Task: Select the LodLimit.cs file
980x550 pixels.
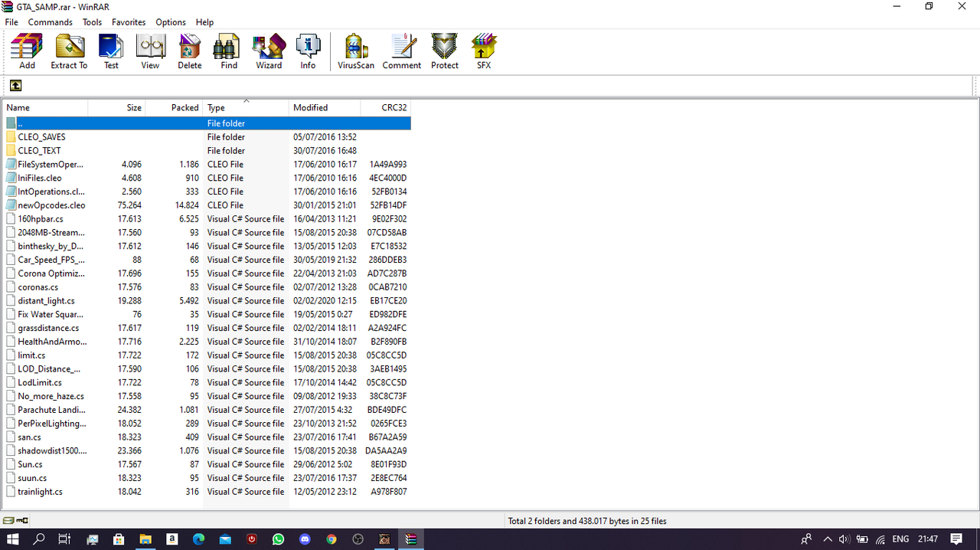Action: [x=207, y=382]
